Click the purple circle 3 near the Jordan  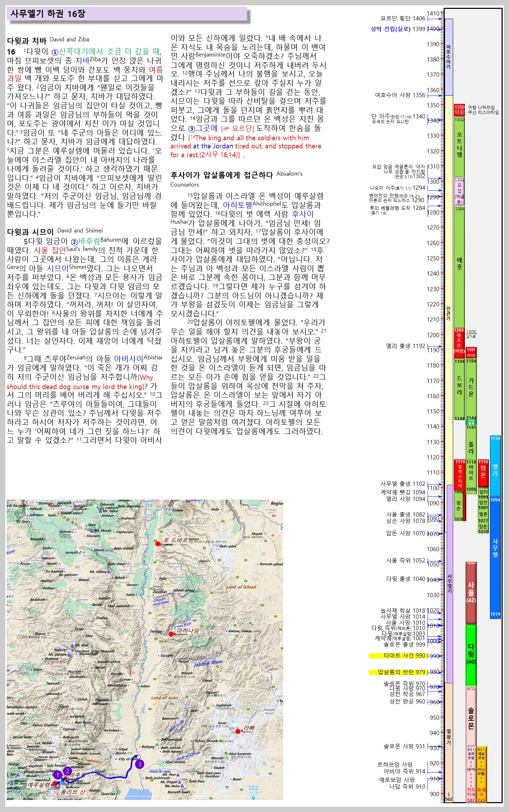[x=140, y=764]
